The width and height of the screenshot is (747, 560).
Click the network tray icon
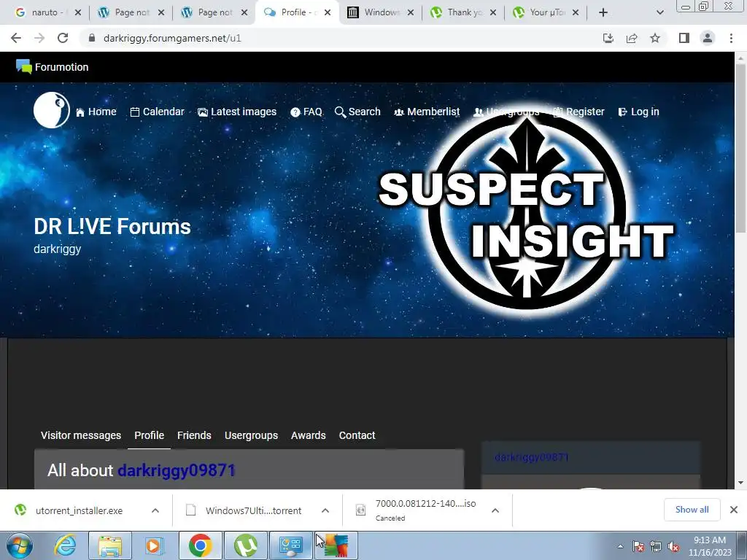click(x=656, y=547)
